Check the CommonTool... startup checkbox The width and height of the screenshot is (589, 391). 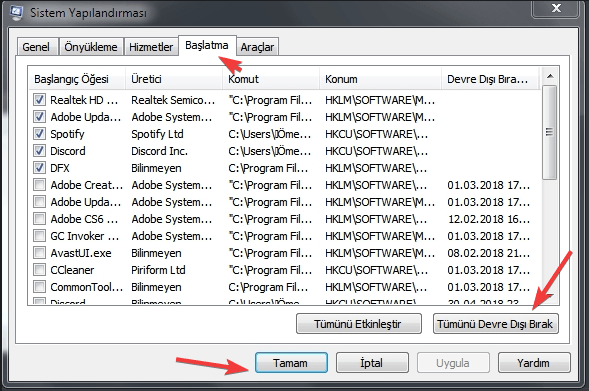[39, 287]
